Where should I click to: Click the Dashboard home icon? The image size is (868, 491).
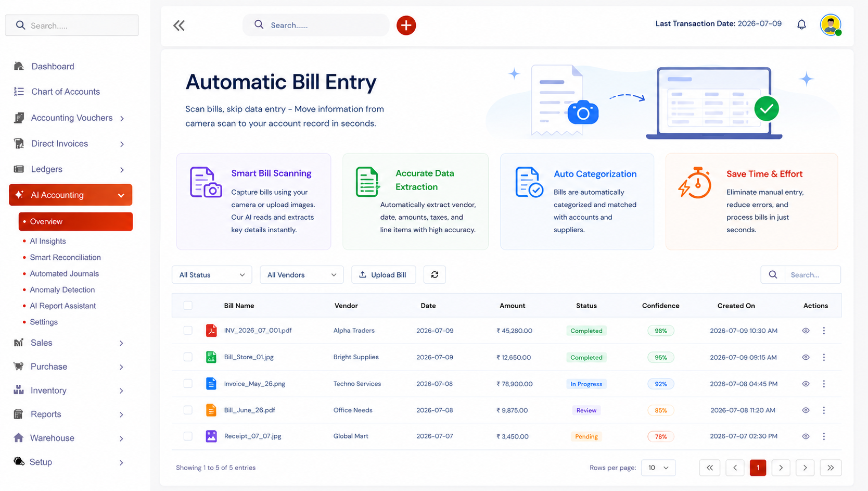(19, 66)
